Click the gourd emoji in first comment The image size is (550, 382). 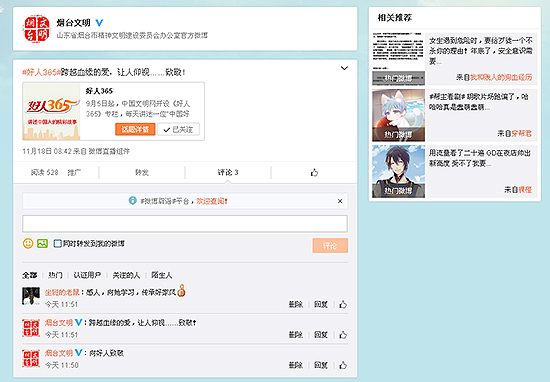click(181, 290)
